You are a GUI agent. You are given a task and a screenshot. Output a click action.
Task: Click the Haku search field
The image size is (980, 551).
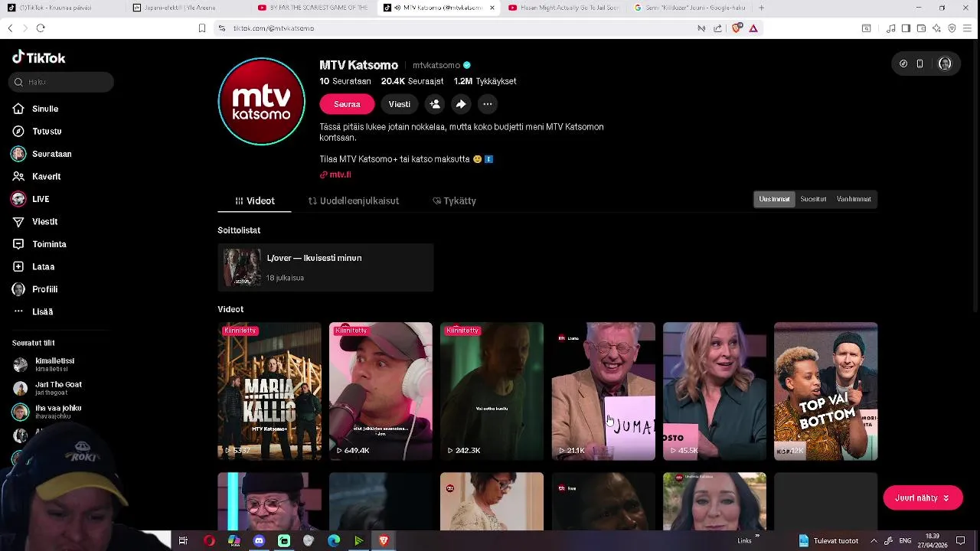click(61, 82)
